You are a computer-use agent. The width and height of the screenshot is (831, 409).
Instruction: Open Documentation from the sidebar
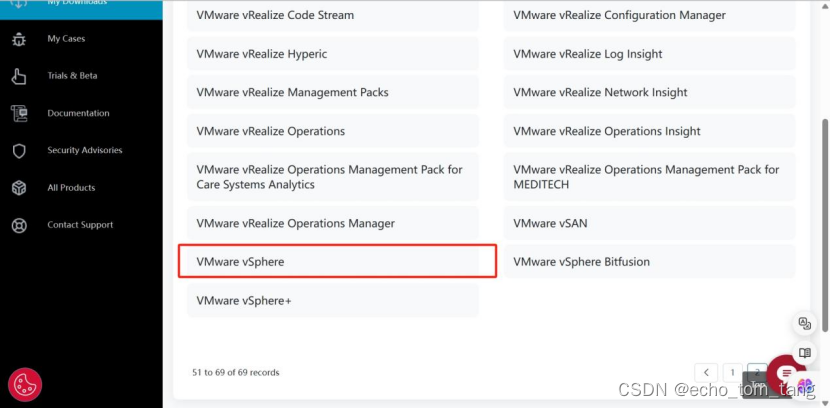[x=78, y=113]
